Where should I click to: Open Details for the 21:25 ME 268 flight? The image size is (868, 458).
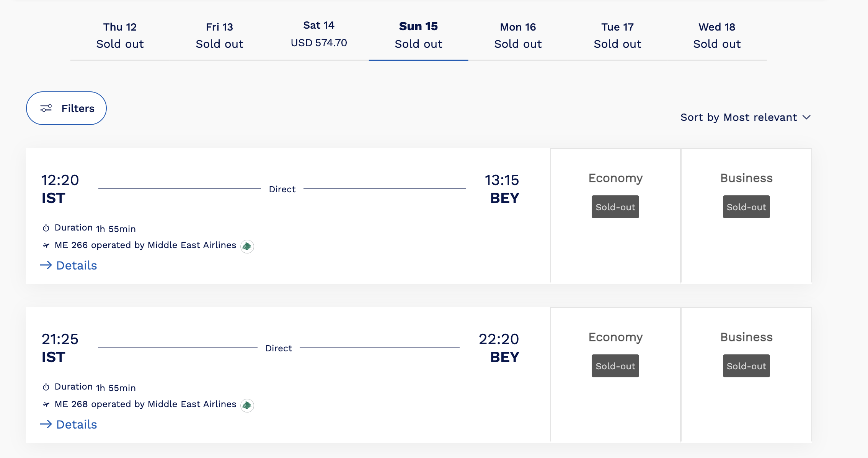coord(76,424)
